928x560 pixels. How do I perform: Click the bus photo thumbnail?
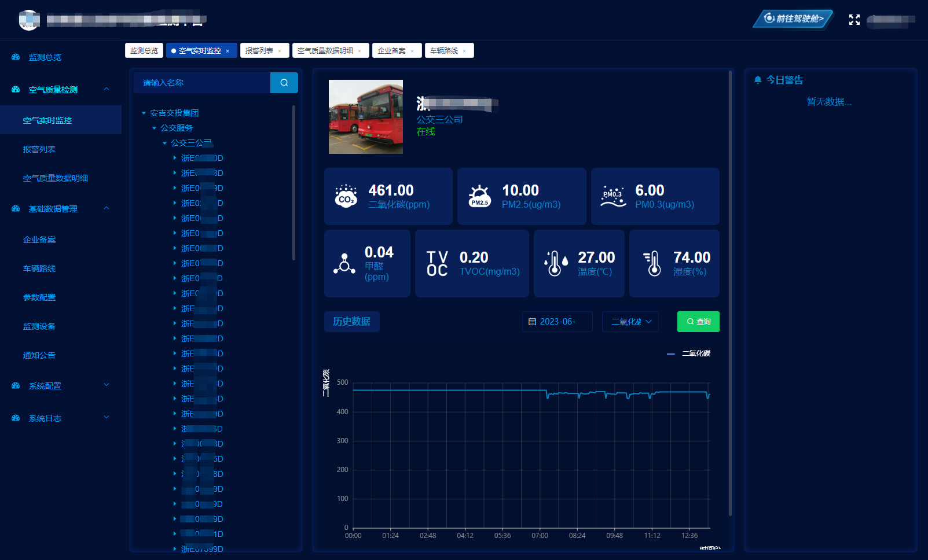click(x=366, y=117)
